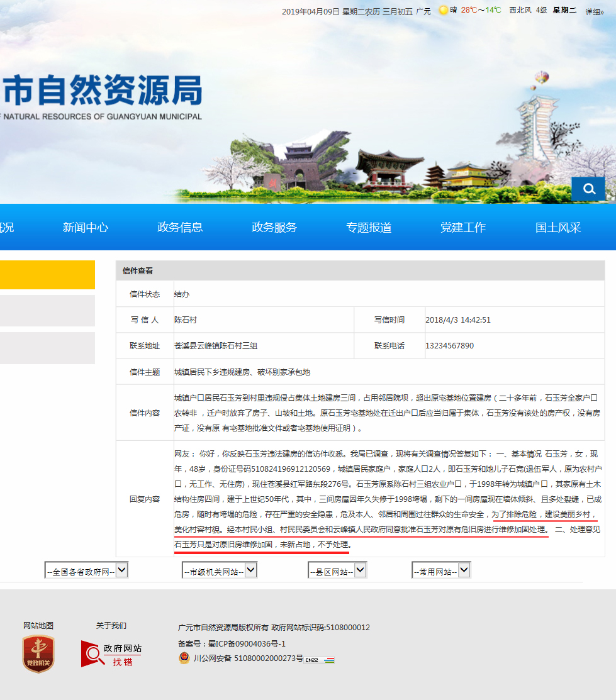The image size is (616, 700).
Task: Expand the 县区网站 dropdown
Action: 337,570
